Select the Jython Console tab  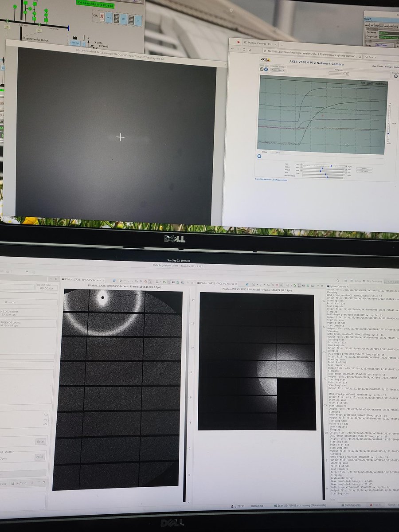point(338,286)
